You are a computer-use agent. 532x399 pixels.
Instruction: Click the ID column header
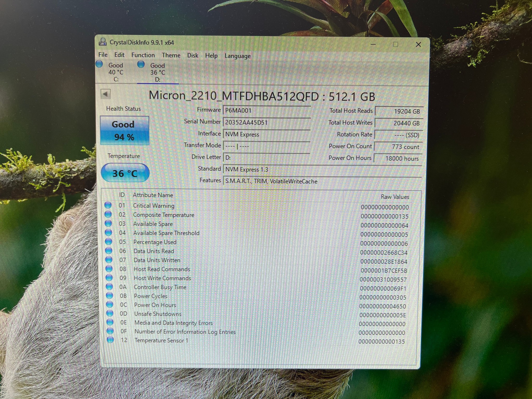click(122, 195)
